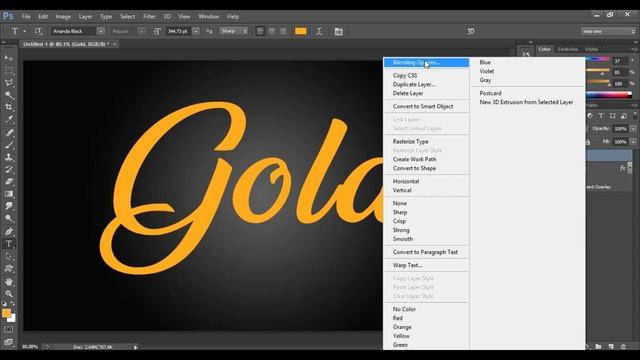Open the font size dropdown
Screen dimensions: 640x360
point(196,31)
